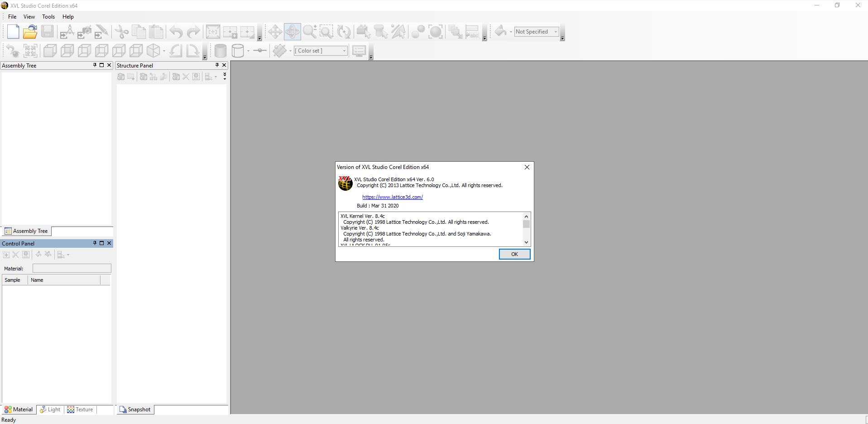Click the sphere in frame fit icon
868x424 pixels.
click(435, 32)
